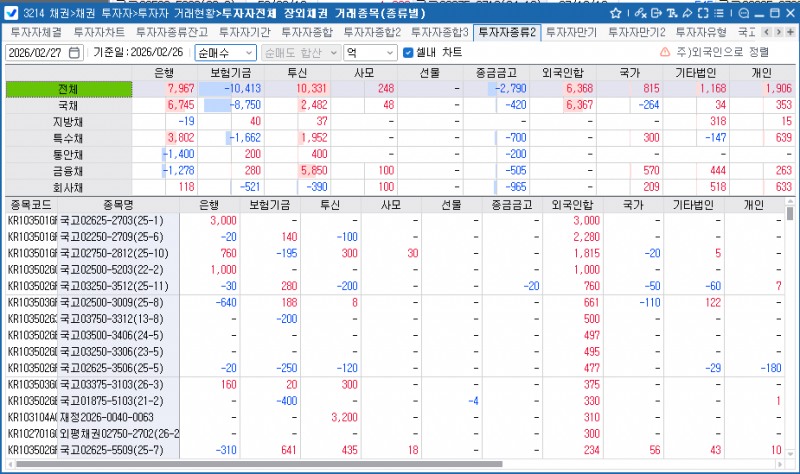Click the checkmark icon in the title bar
Viewport: 800px width, 474px height.
point(10,13)
